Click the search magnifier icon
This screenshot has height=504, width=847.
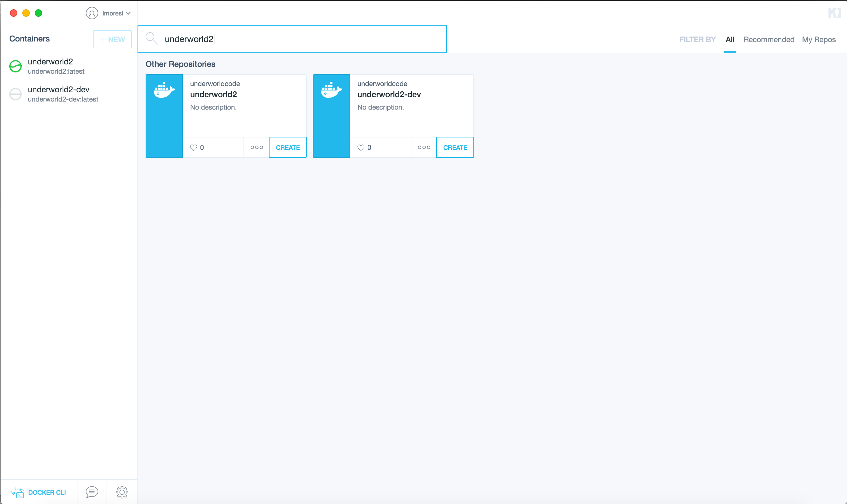pyautogui.click(x=151, y=38)
